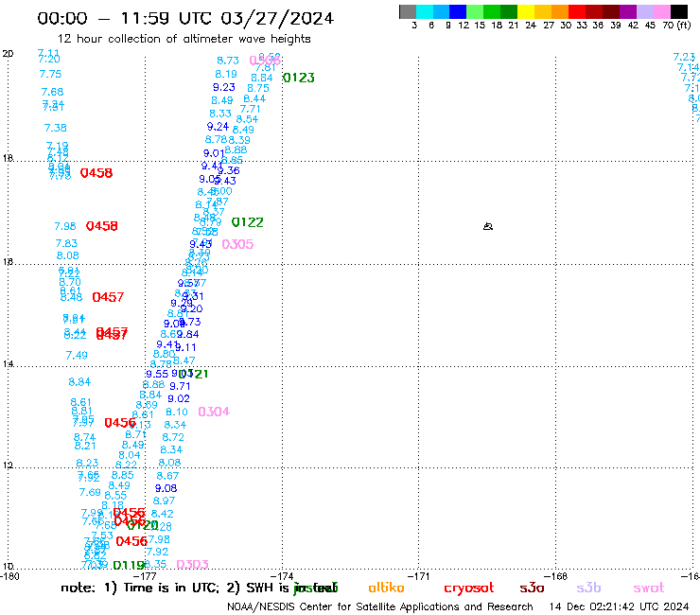Click the wave height value '8.74'

(84, 437)
